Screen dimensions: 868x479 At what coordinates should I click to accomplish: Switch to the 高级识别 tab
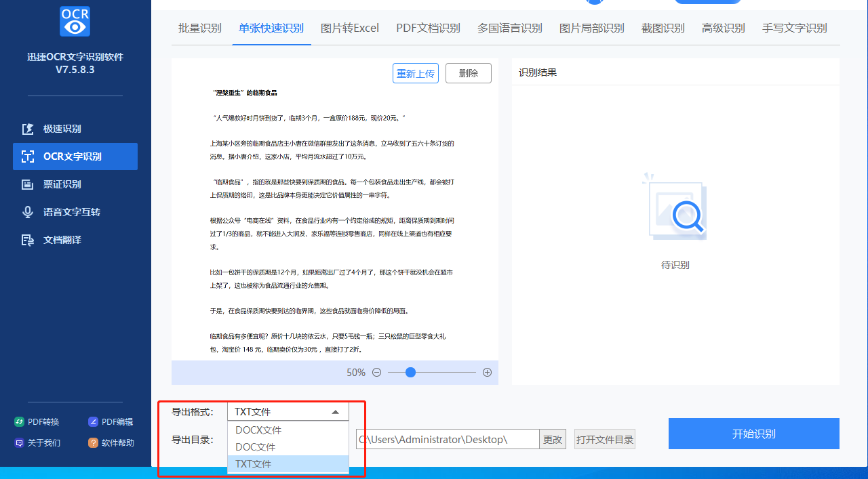pyautogui.click(x=723, y=28)
